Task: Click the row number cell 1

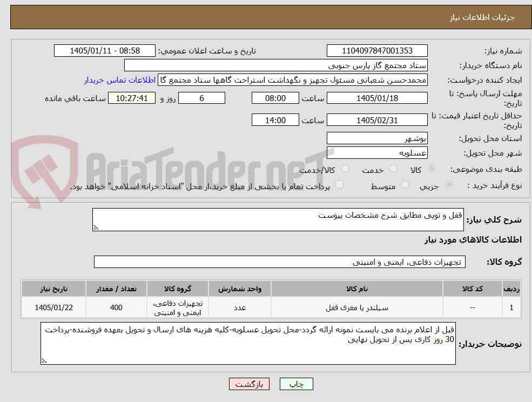Action: tap(511, 307)
